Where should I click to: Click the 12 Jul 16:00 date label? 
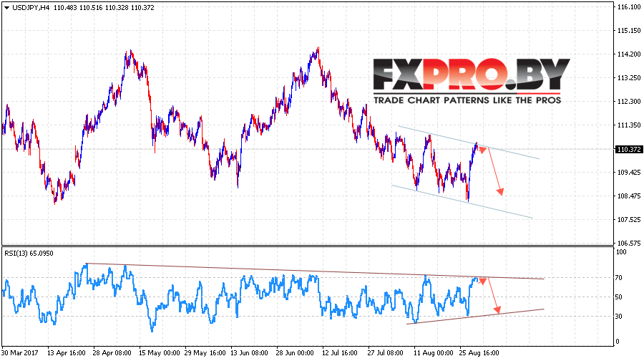click(x=340, y=353)
